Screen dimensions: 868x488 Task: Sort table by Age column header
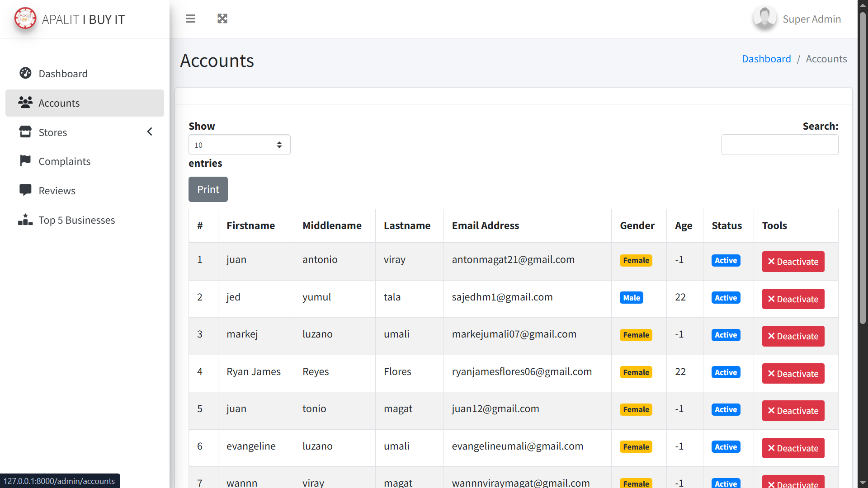tap(684, 225)
